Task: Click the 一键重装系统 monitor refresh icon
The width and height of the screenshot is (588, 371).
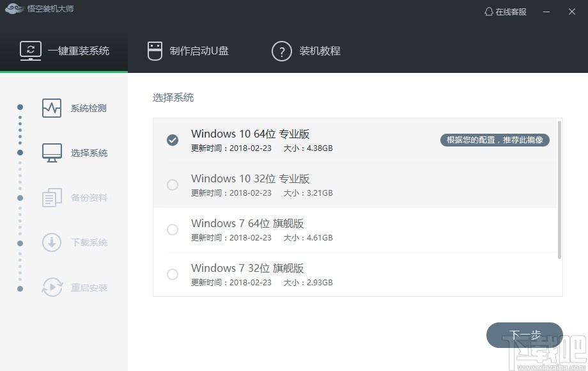Action: tap(31, 51)
